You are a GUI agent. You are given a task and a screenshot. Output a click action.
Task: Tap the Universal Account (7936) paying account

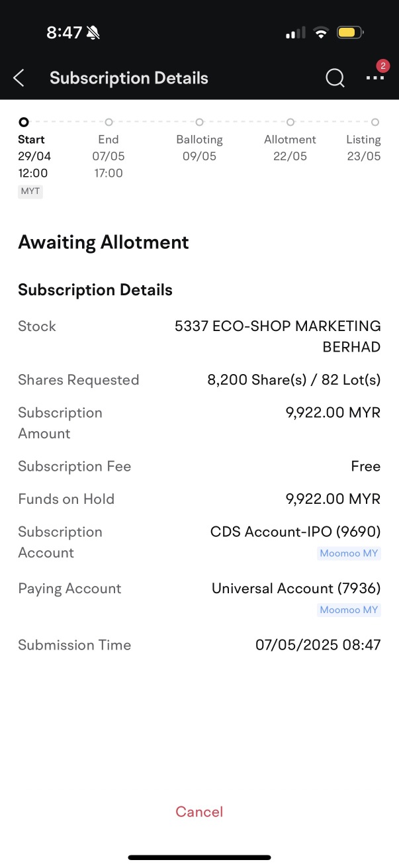(x=296, y=589)
